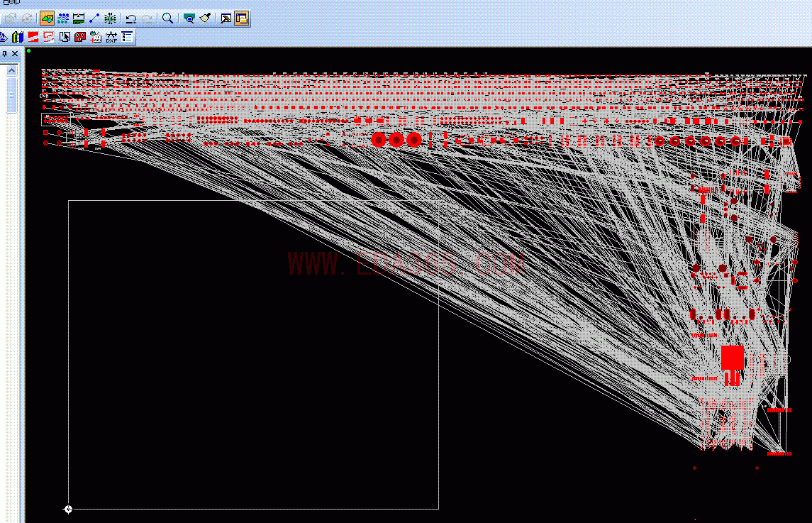This screenshot has width=812, height=523.
Task: Click the greyed circular-arrow toolbar icon
Action: [26, 18]
